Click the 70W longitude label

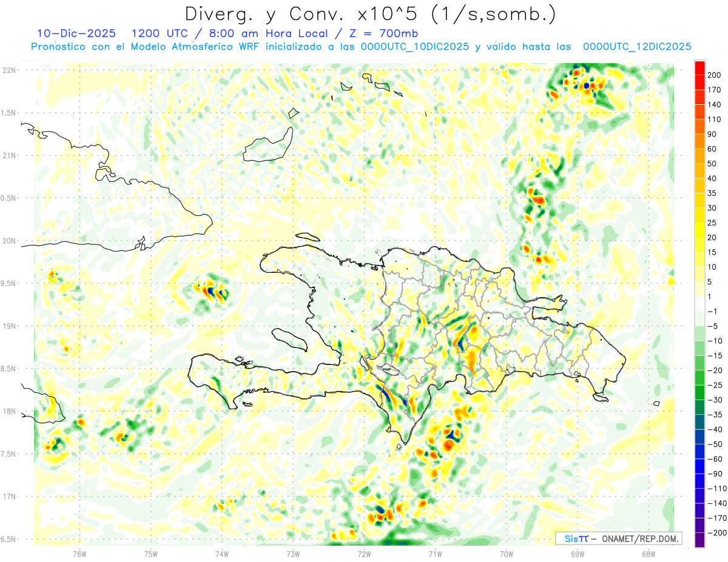coord(507,554)
